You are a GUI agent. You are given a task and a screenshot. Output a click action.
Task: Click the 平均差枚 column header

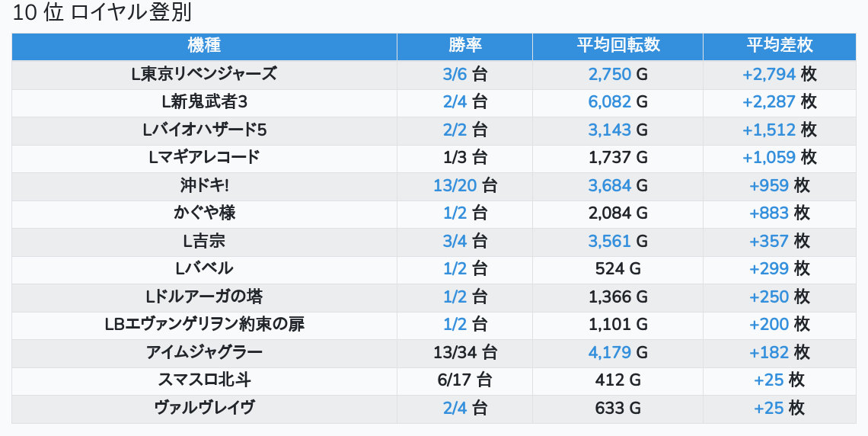[779, 46]
